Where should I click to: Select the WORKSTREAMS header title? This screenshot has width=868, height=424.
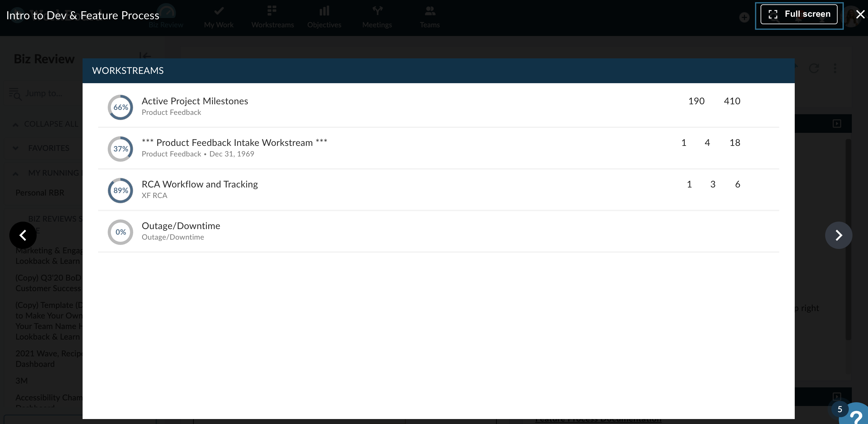tap(128, 71)
